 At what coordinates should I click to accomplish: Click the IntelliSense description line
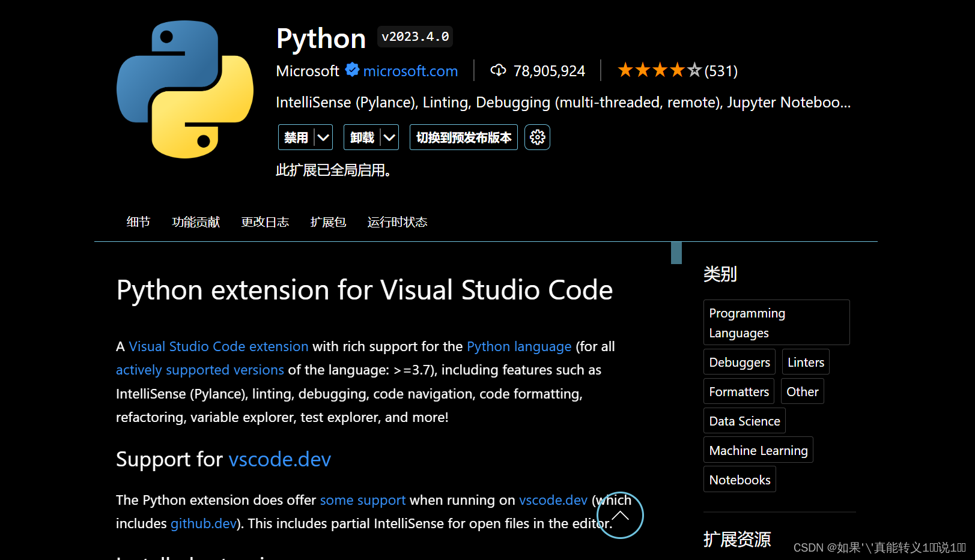(563, 103)
